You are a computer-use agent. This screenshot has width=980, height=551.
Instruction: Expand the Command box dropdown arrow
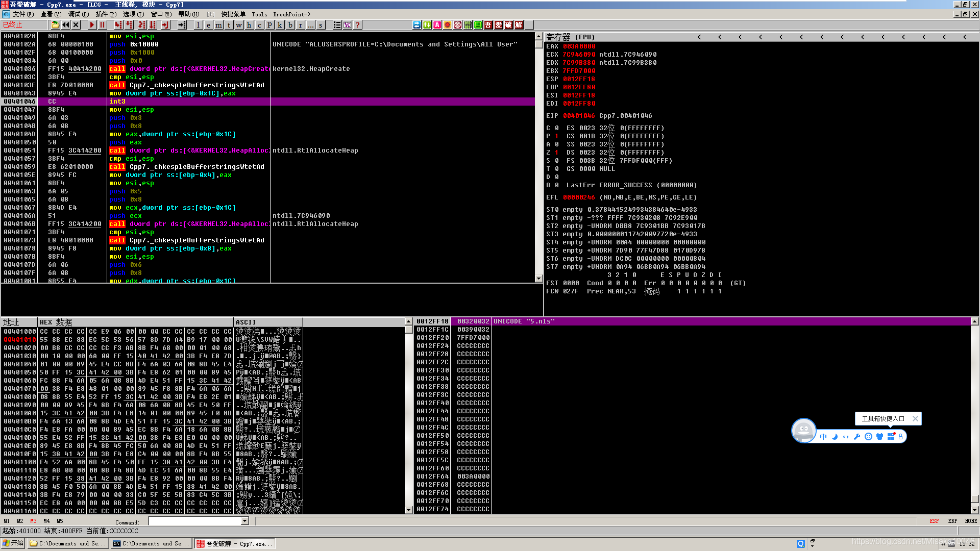pos(245,521)
